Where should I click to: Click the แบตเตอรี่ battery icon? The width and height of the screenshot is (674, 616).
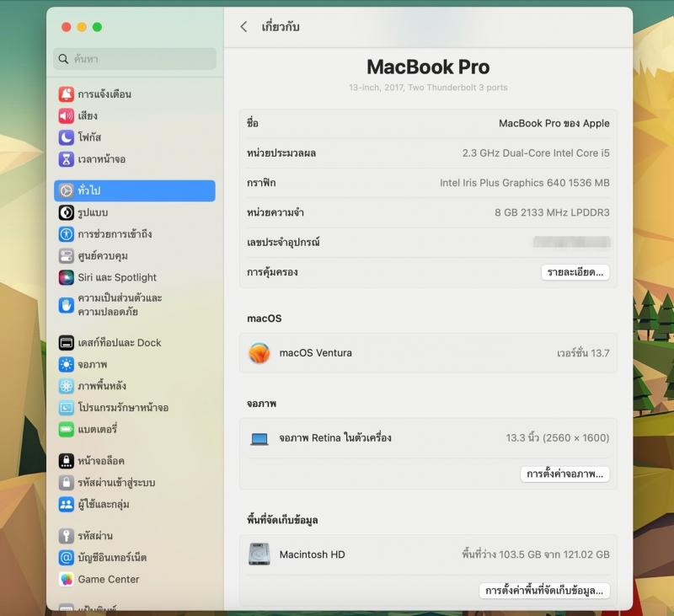coord(67,429)
